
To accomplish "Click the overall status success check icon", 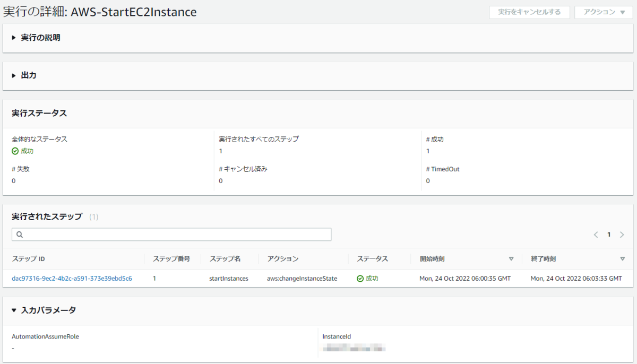I will 15,151.
